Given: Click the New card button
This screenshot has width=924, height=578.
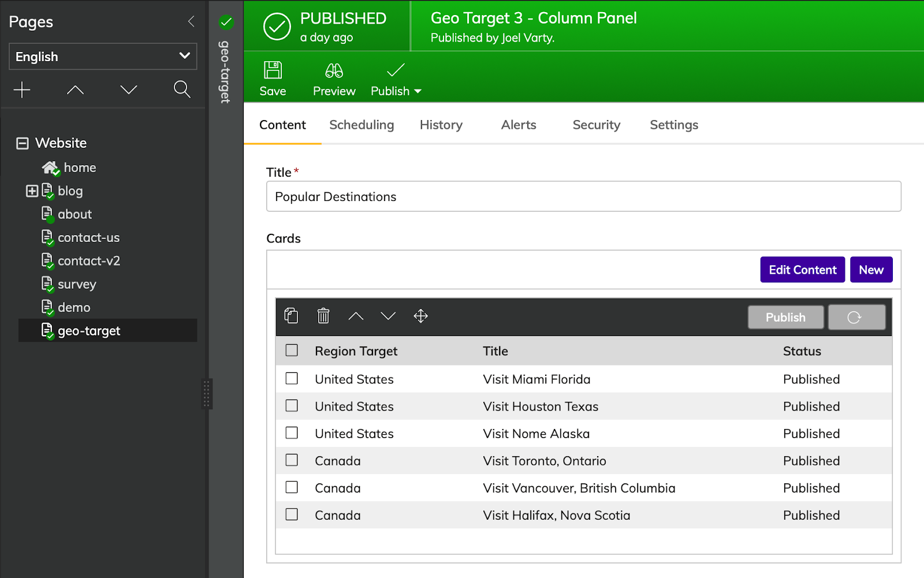Looking at the screenshot, I should click(x=871, y=270).
